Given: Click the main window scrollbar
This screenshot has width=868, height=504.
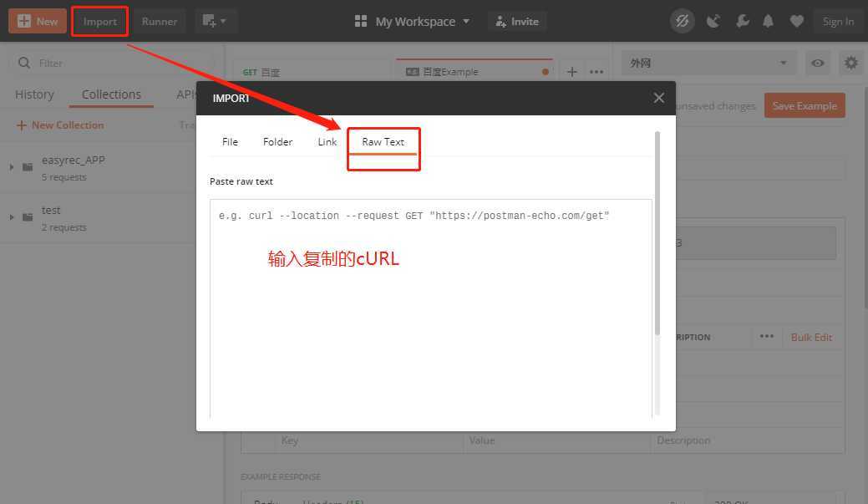Looking at the screenshot, I should click(865, 197).
